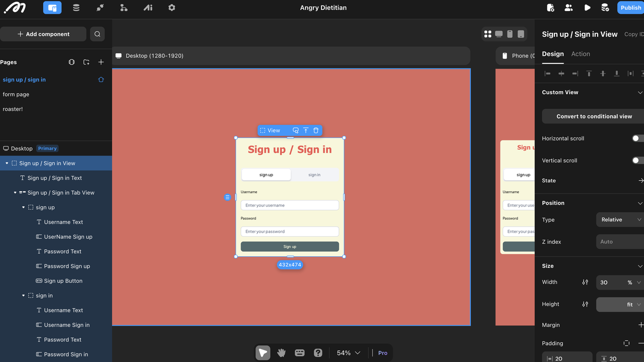Select the sign up tab on Desktop canvas
The height and width of the screenshot is (362, 644).
point(266,175)
